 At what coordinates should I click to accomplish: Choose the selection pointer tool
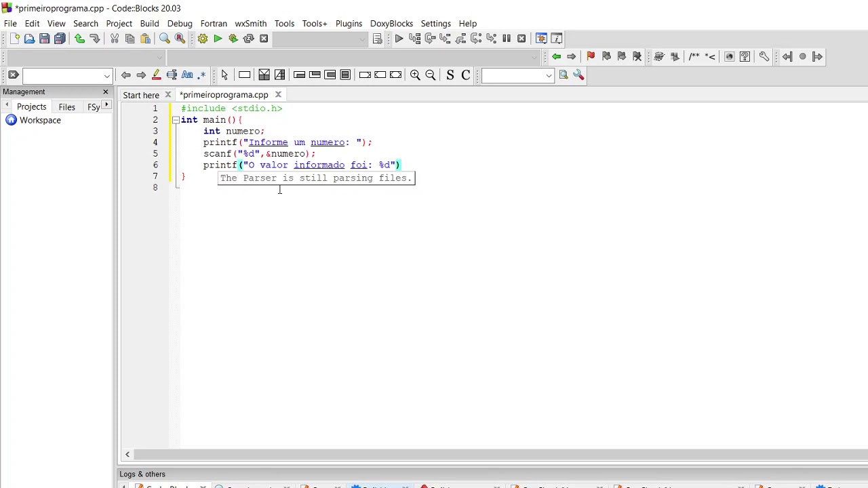224,75
